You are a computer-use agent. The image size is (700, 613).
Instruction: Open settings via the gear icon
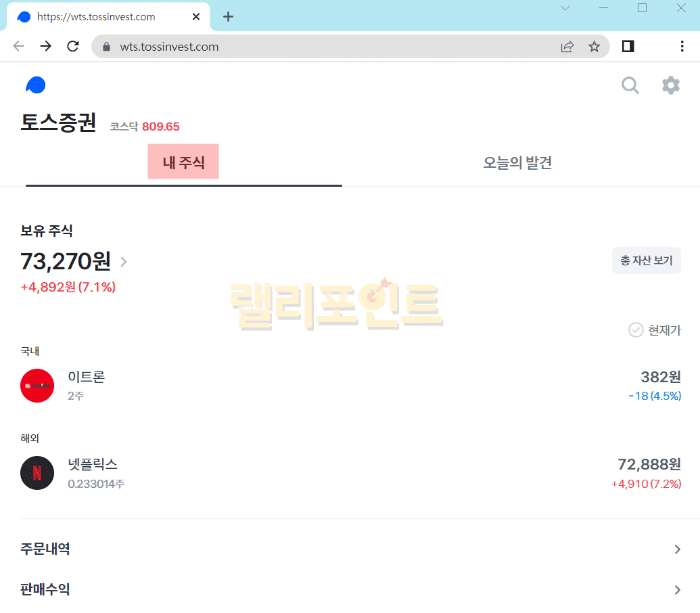coord(670,85)
